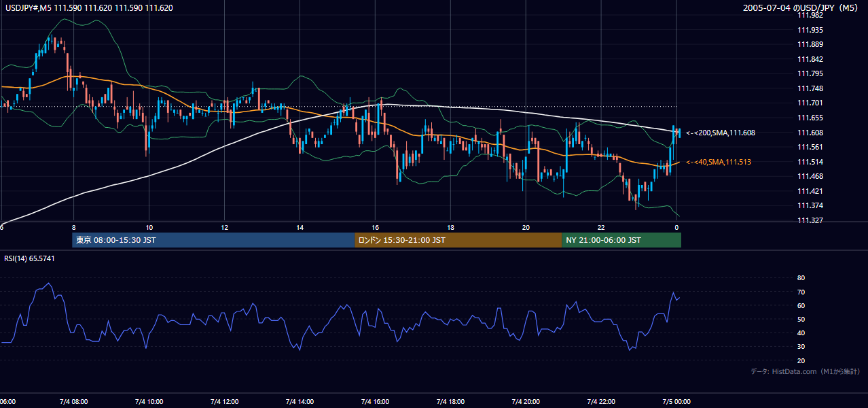Select the 東京 08:00-15:30 JST session bar
Screen dimensions: 868x408
213,240
